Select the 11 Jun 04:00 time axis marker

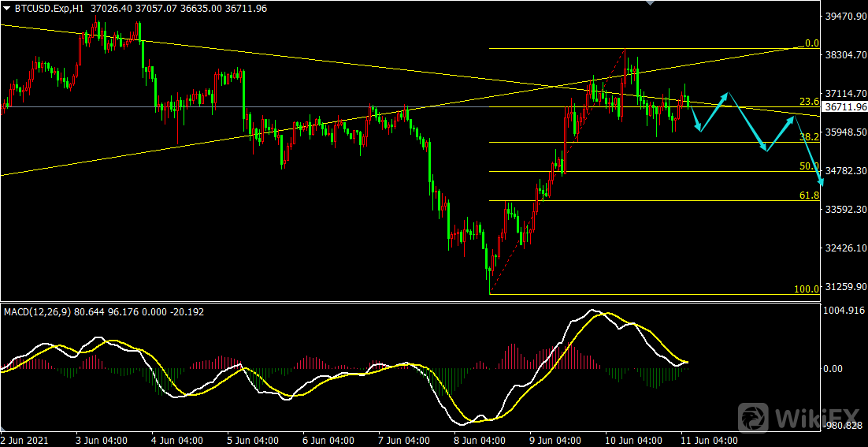click(x=707, y=440)
